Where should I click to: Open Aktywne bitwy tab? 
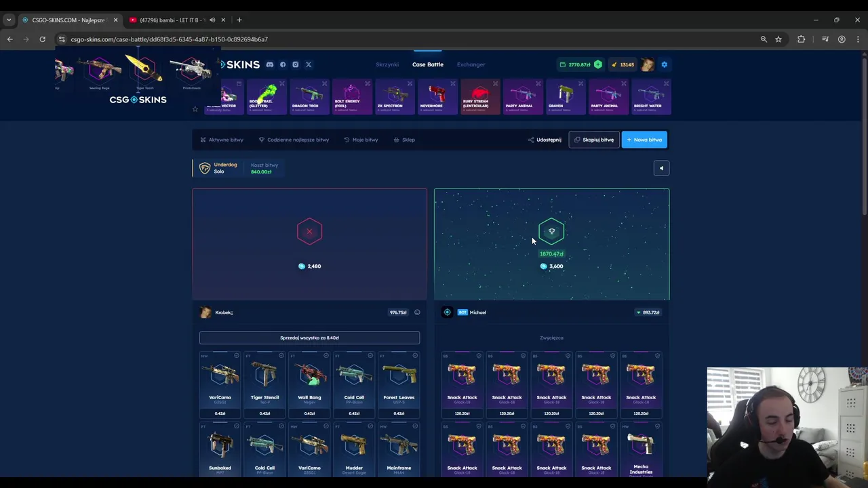(x=222, y=140)
